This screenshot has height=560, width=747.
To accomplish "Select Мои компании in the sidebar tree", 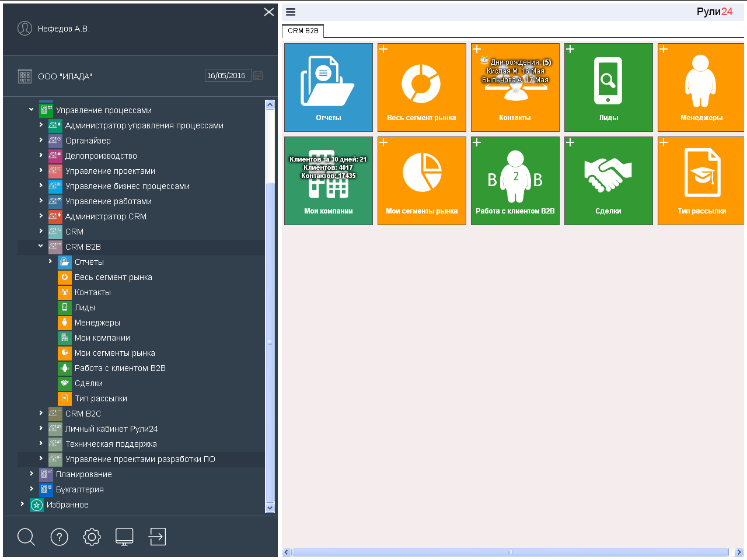I will 102,338.
